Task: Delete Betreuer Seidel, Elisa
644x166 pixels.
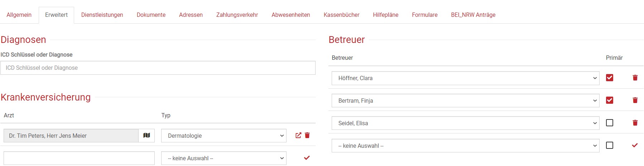Action: pyautogui.click(x=635, y=123)
